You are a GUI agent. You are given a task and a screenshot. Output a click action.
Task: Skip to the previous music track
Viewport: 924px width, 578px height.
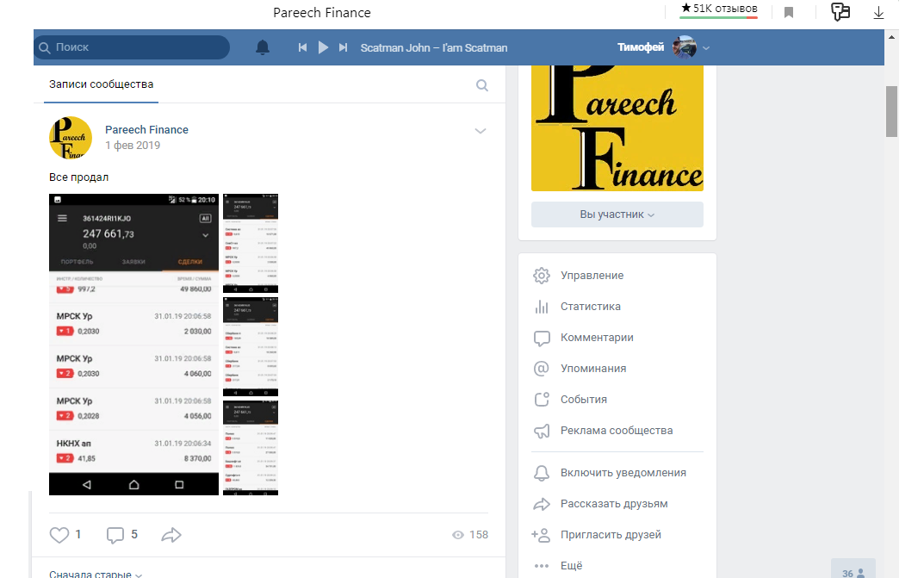click(x=302, y=47)
